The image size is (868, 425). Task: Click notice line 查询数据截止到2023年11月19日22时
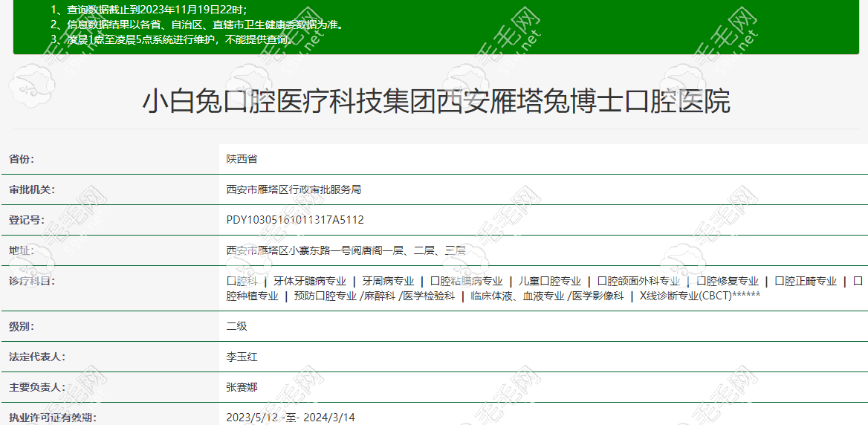[x=149, y=10]
